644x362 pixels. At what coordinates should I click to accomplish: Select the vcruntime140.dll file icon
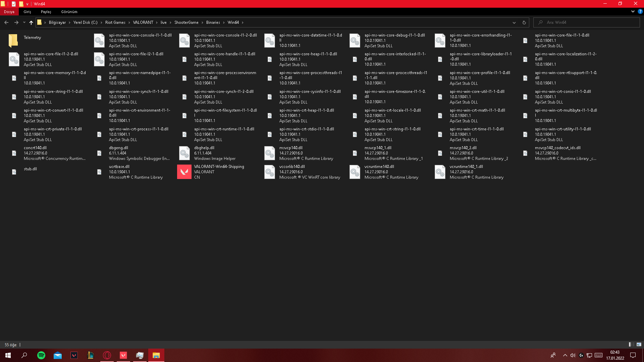(355, 172)
